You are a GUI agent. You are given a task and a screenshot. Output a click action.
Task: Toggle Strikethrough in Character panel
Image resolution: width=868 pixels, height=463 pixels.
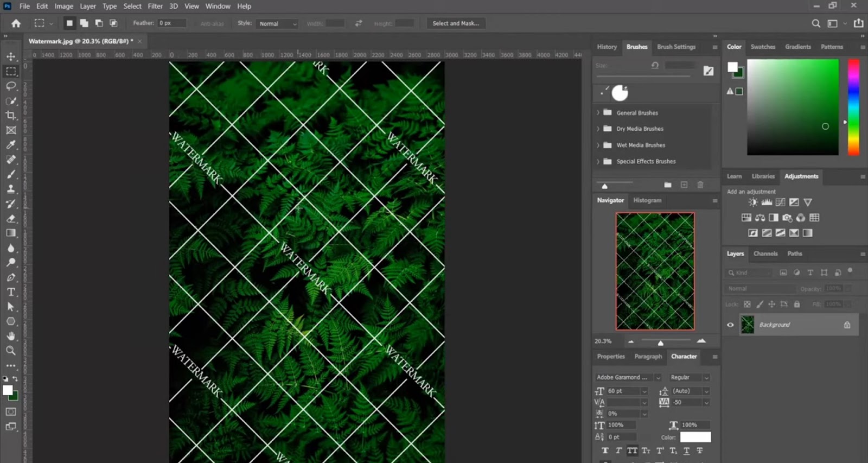[x=700, y=451]
